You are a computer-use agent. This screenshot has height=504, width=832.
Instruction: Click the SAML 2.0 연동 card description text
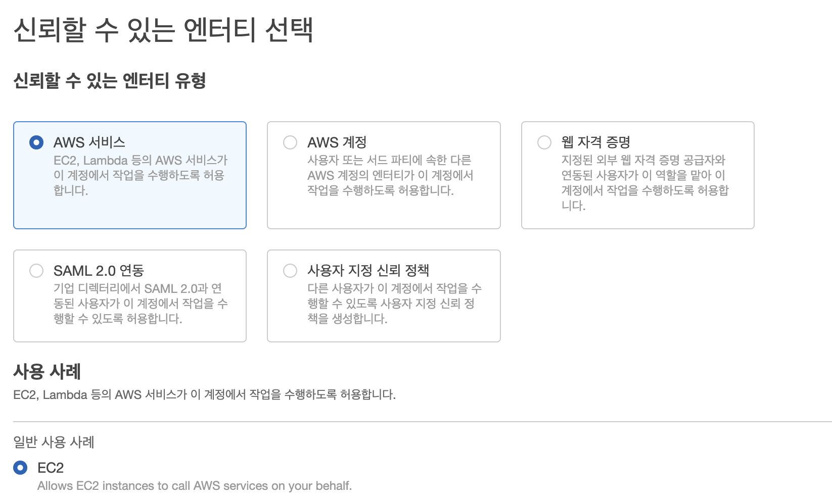(x=141, y=304)
